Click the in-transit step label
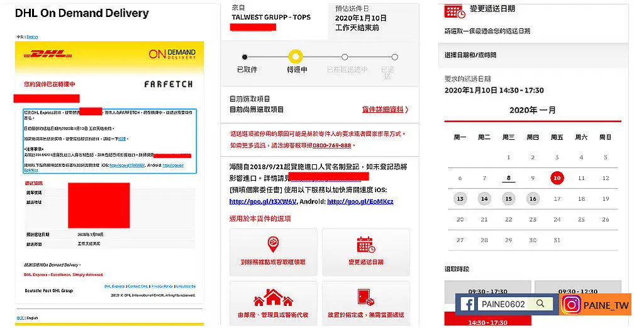This screenshot has height=328, width=644. [297, 69]
